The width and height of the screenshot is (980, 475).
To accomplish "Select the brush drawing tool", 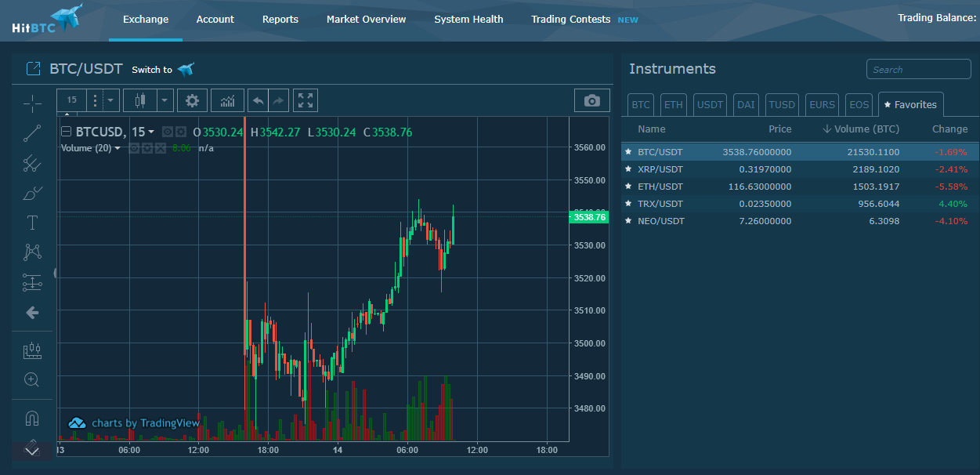I will pyautogui.click(x=32, y=193).
